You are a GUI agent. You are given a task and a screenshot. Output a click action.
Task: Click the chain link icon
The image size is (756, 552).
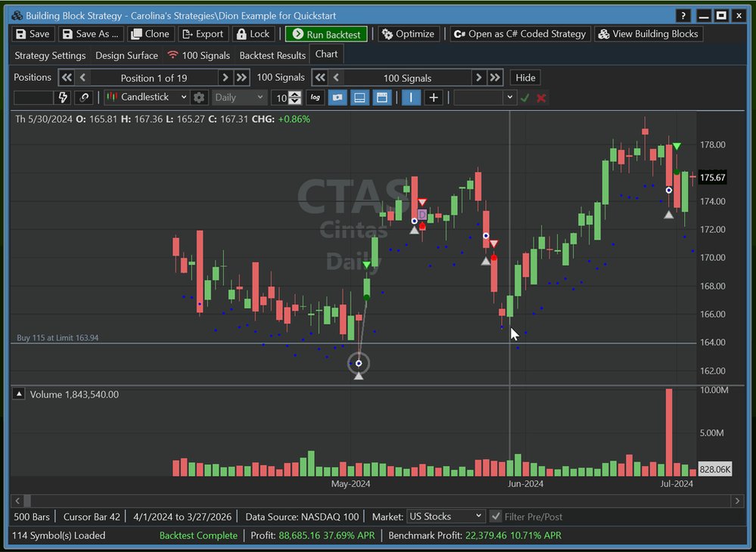click(84, 98)
